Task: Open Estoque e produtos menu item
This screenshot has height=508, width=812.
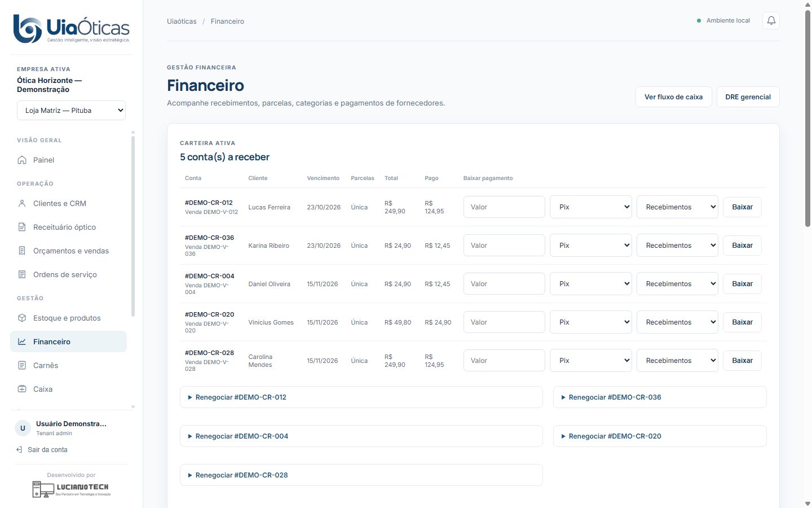Action: tap(68, 318)
